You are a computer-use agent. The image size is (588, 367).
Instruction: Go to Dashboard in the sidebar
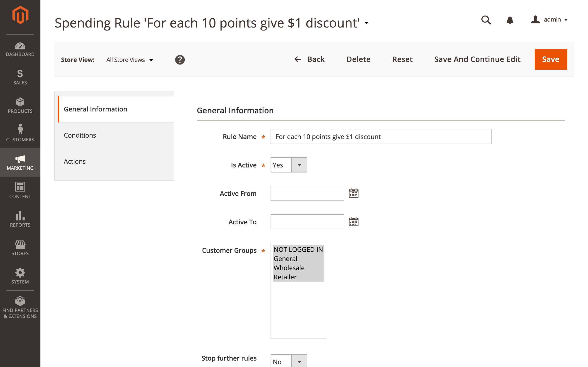click(20, 49)
